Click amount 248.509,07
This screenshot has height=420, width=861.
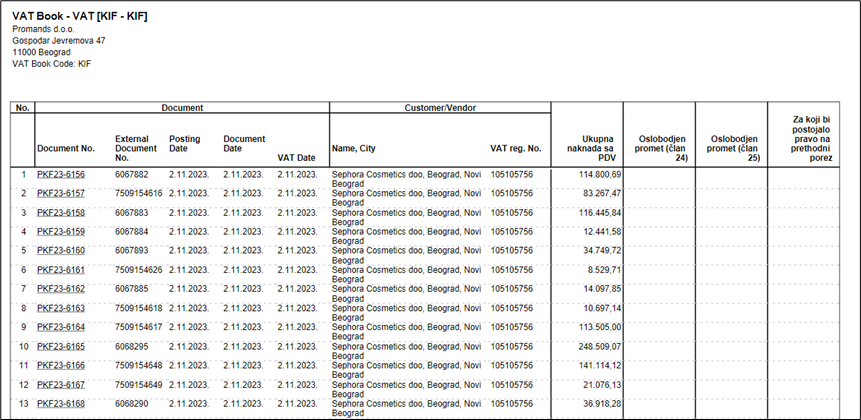click(600, 346)
